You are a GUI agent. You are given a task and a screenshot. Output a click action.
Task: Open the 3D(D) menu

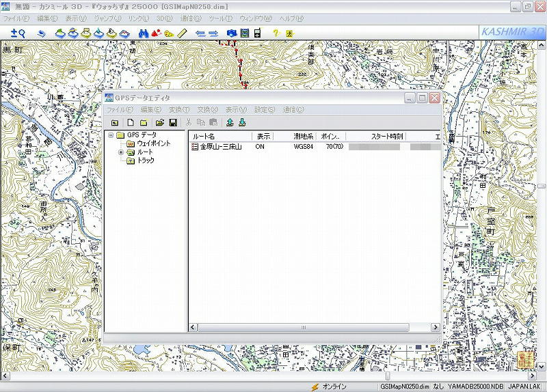pyautogui.click(x=165, y=18)
